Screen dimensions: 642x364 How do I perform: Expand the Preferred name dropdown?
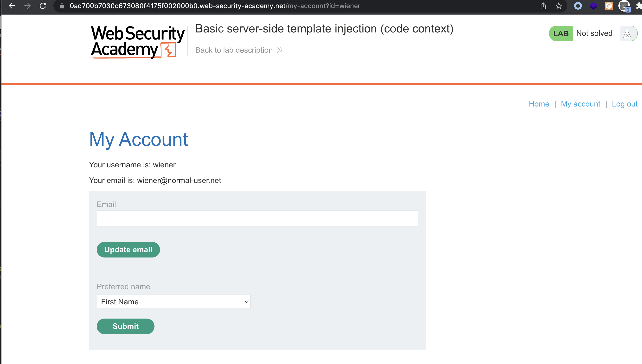[173, 302]
